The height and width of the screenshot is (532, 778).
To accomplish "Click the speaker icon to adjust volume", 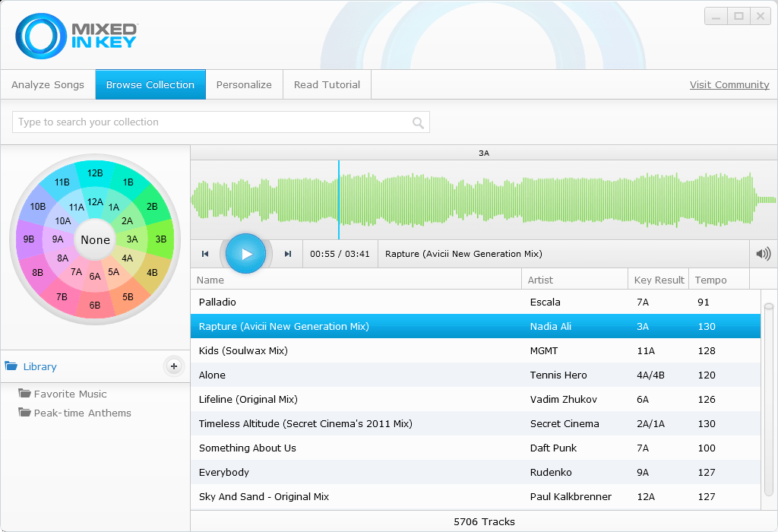I will pos(763,253).
